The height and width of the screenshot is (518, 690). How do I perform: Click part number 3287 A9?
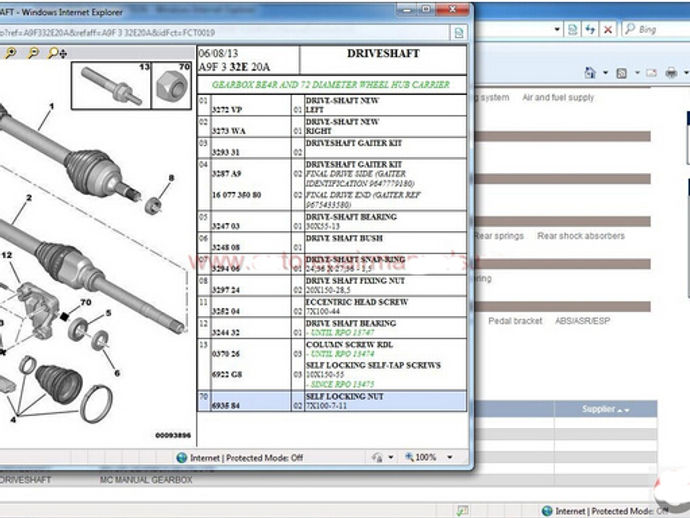coord(226,173)
